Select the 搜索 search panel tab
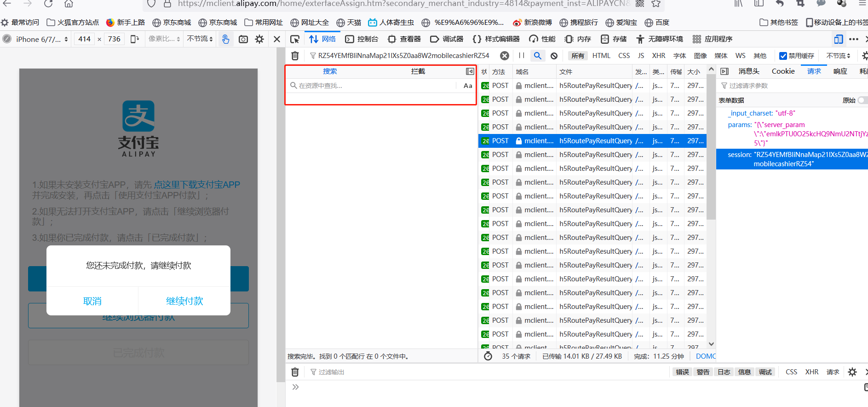 coord(330,71)
